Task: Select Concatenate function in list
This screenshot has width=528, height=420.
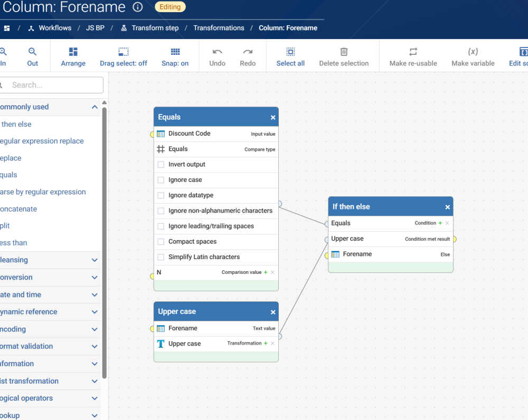Action: tap(18, 209)
